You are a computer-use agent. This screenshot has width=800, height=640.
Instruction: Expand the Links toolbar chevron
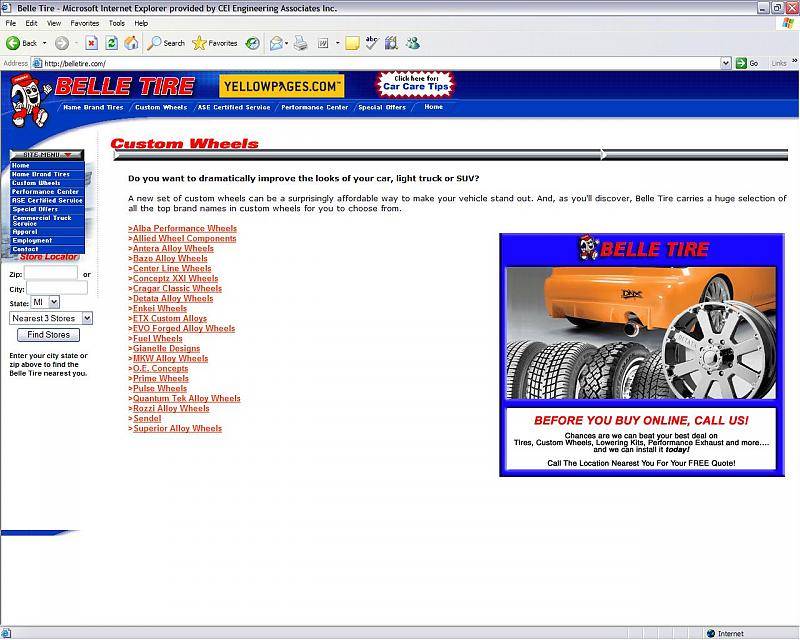pos(794,61)
